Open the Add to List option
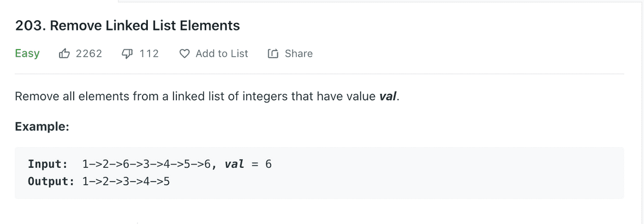 222,53
